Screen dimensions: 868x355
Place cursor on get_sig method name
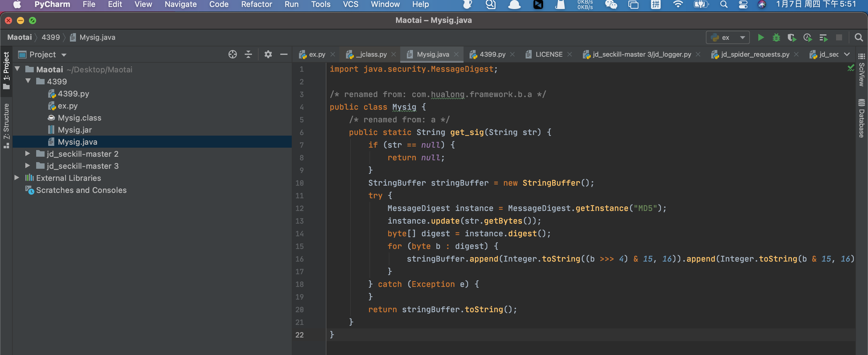pos(467,132)
